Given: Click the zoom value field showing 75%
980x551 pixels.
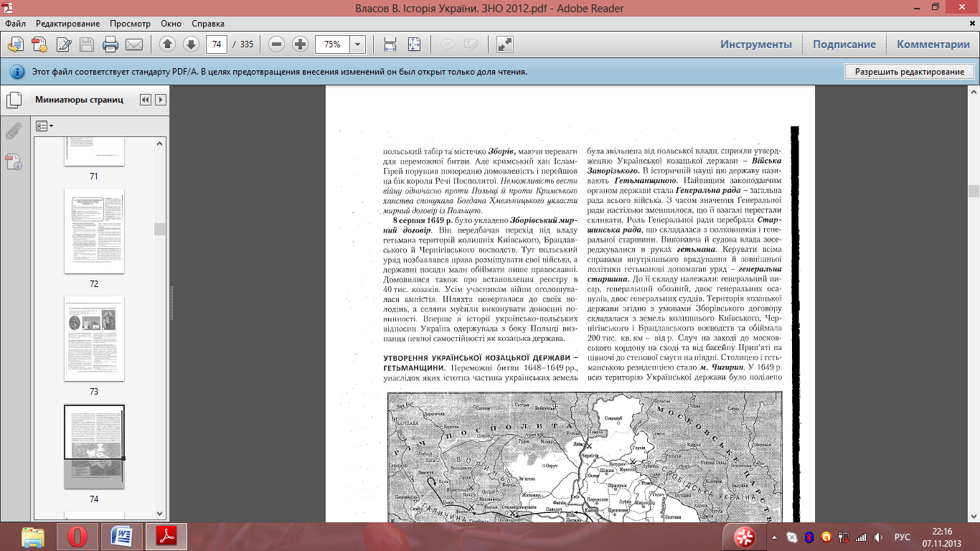Looking at the screenshot, I should tap(332, 44).
